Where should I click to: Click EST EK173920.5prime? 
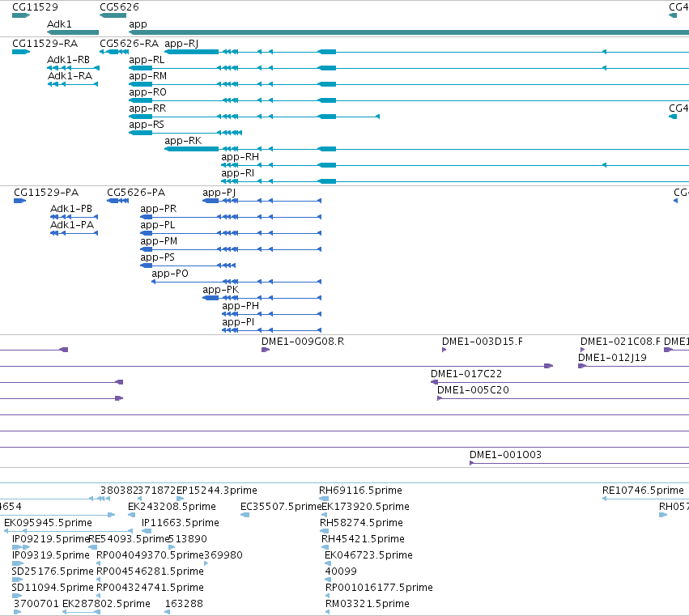click(x=326, y=515)
